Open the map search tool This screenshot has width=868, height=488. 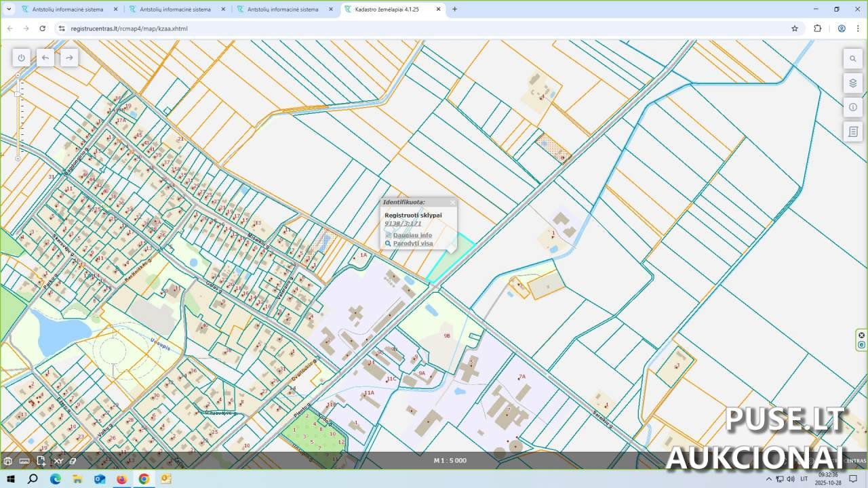[853, 59]
